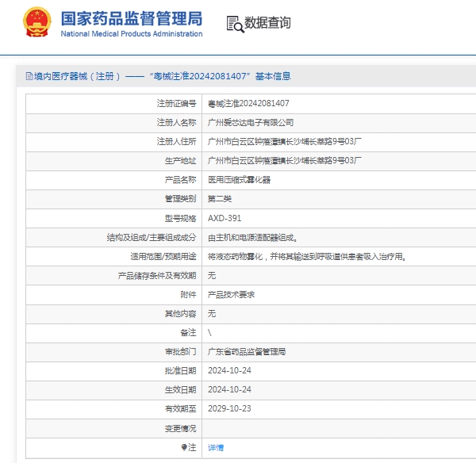
Task: Click the 适用范围 description value
Action: [x=306, y=257]
